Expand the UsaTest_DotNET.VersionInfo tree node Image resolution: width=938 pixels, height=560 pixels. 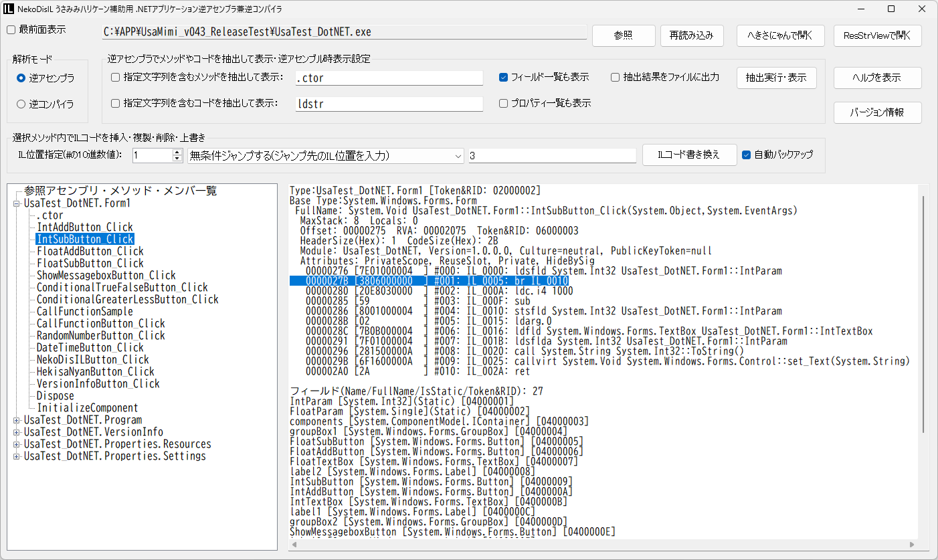pos(17,432)
